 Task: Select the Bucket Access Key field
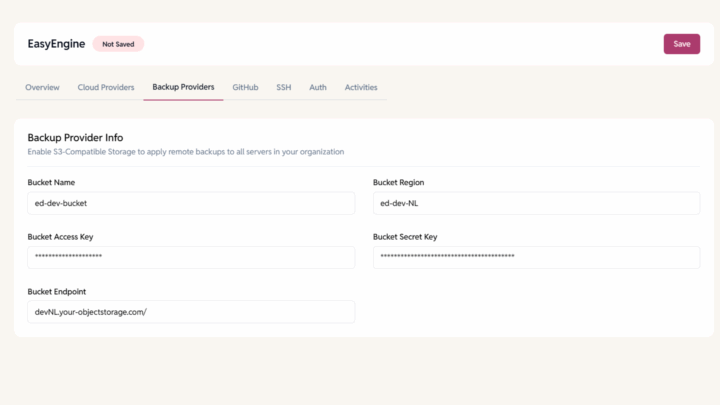click(191, 257)
